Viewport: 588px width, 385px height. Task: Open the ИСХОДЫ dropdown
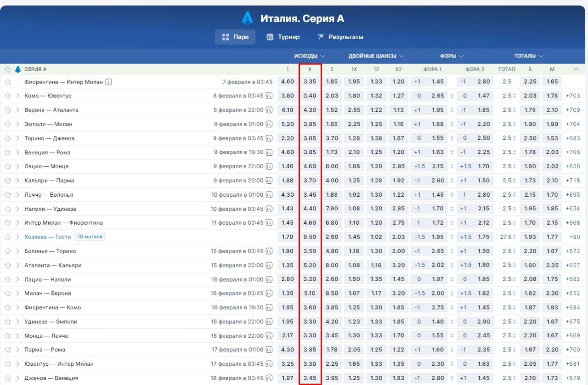click(310, 56)
